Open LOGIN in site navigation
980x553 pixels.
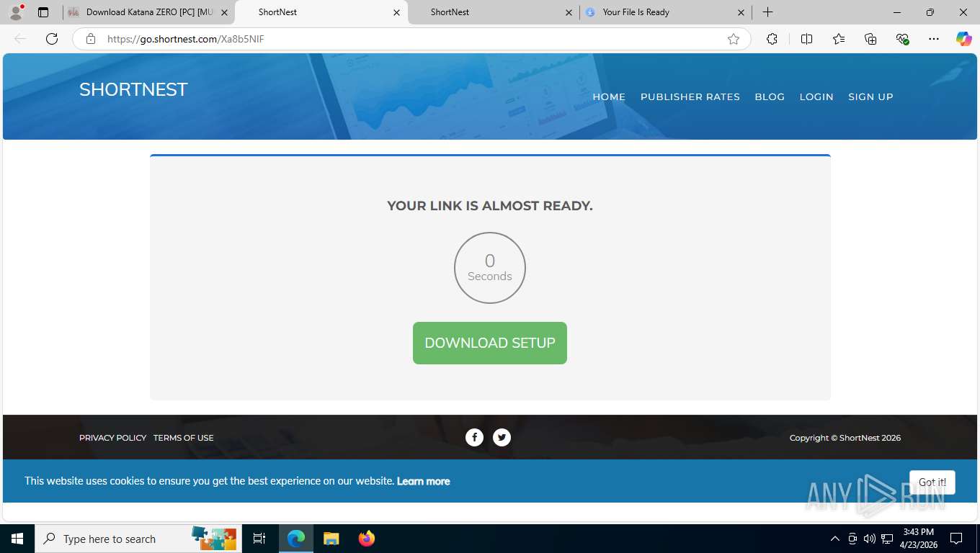point(816,96)
